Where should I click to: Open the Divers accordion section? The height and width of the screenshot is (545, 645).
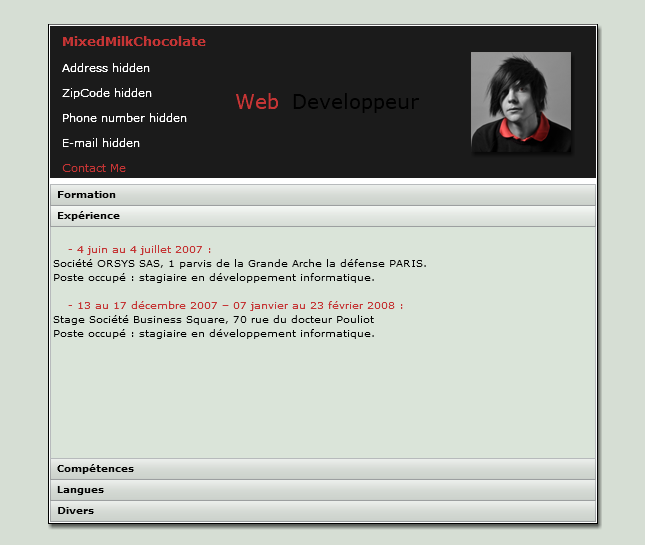323,511
